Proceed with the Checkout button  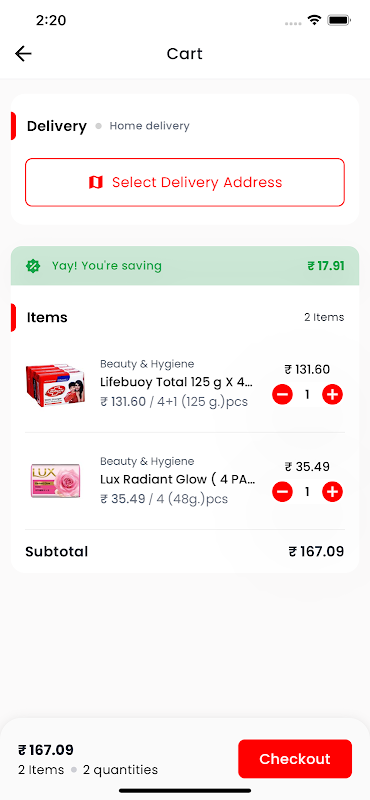coord(295,759)
